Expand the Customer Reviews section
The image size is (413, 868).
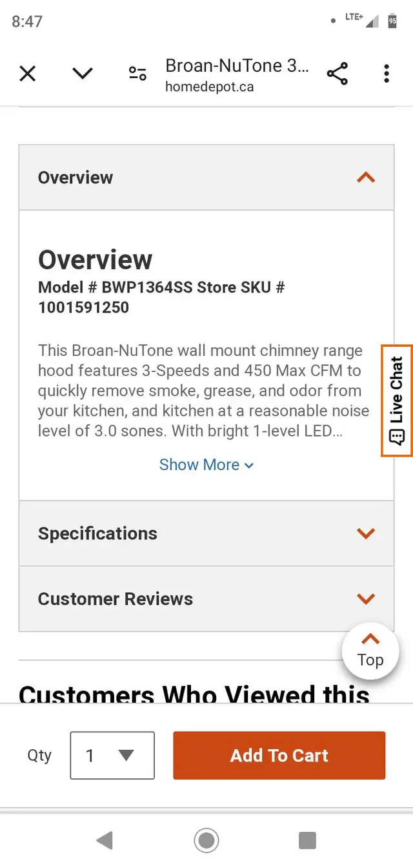366,599
